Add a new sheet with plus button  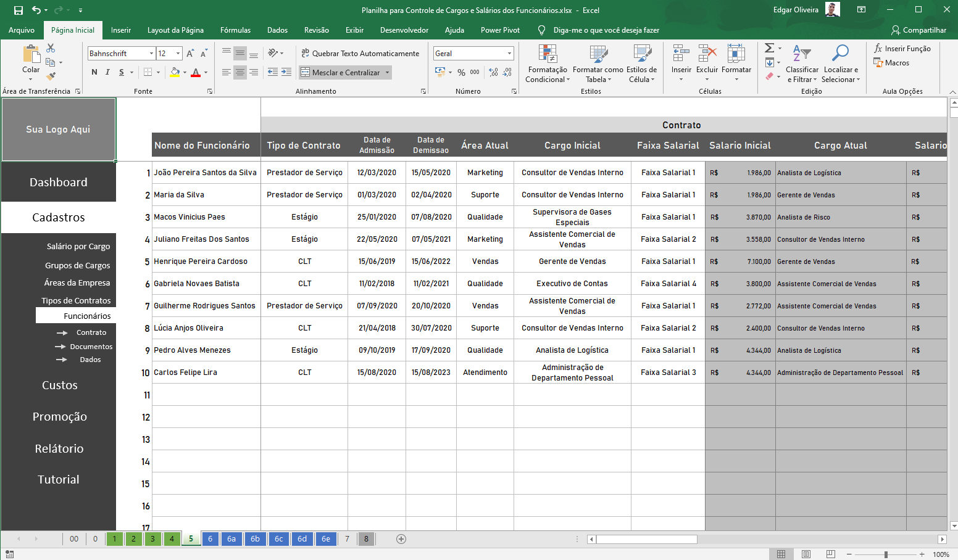(401, 539)
